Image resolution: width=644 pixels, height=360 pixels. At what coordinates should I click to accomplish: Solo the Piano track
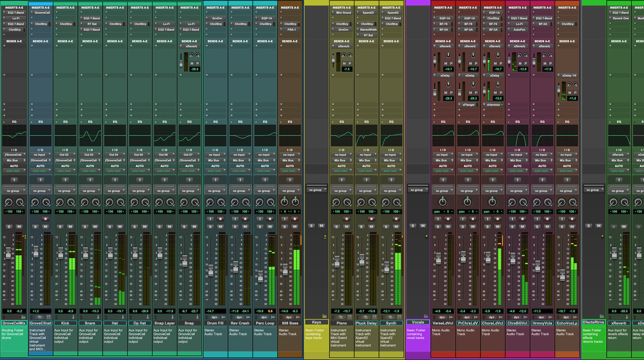(337, 227)
